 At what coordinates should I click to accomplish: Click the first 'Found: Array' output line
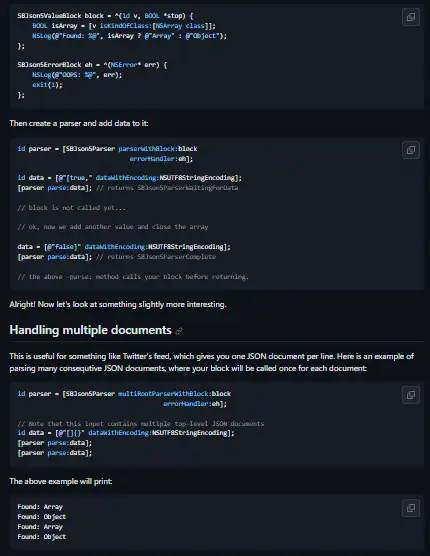click(40, 507)
